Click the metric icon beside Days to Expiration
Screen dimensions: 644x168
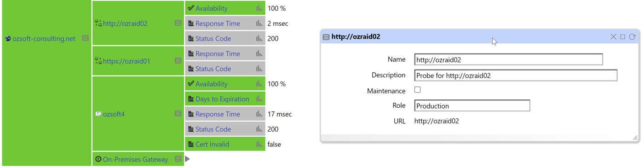coord(191,98)
